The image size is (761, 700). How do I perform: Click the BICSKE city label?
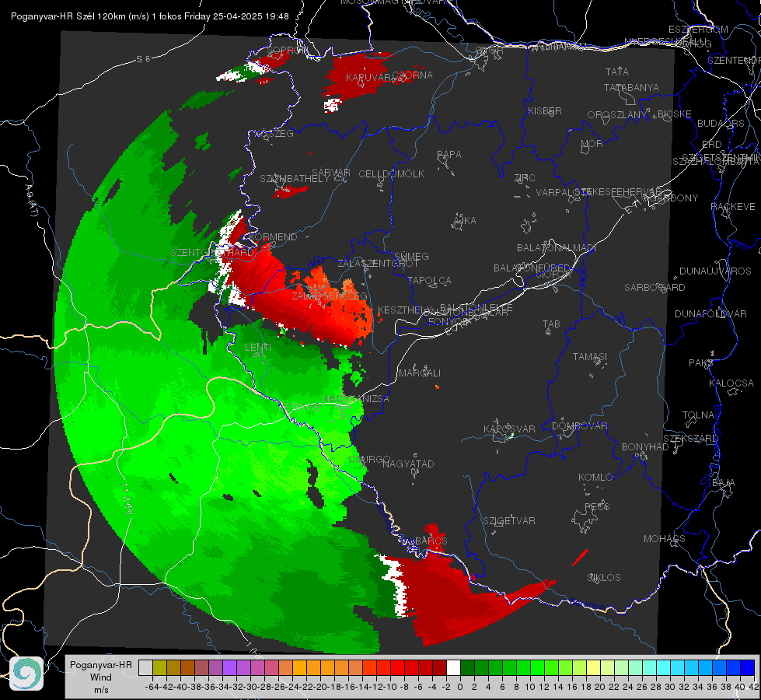[x=674, y=114]
